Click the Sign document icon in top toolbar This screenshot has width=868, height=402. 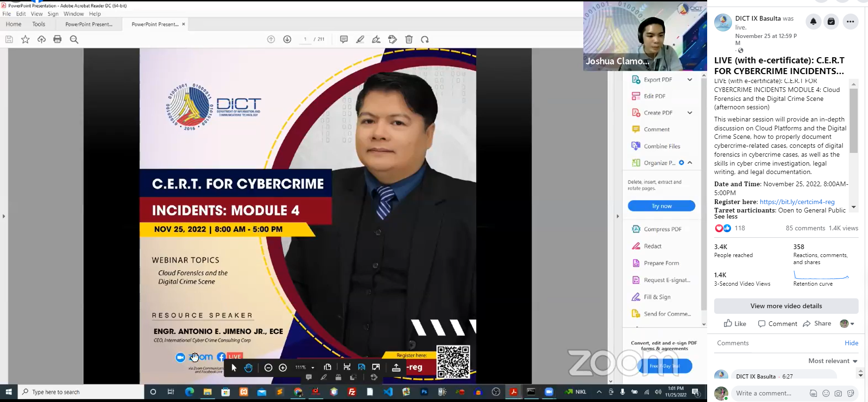(376, 39)
